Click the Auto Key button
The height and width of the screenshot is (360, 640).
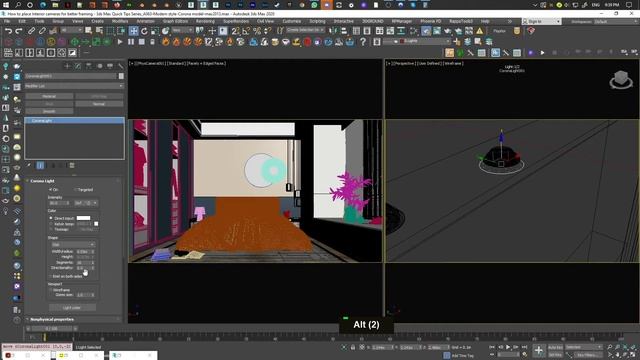pyautogui.click(x=555, y=347)
